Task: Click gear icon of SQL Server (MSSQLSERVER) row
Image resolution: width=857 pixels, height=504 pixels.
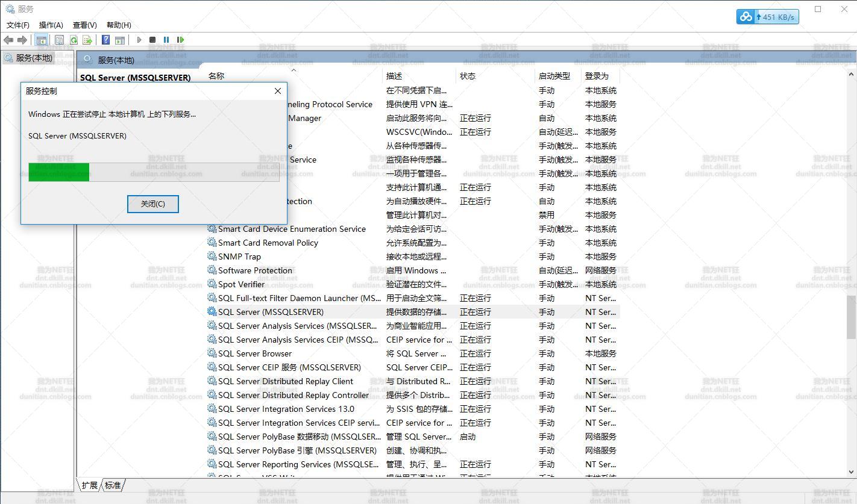Action: coord(212,312)
